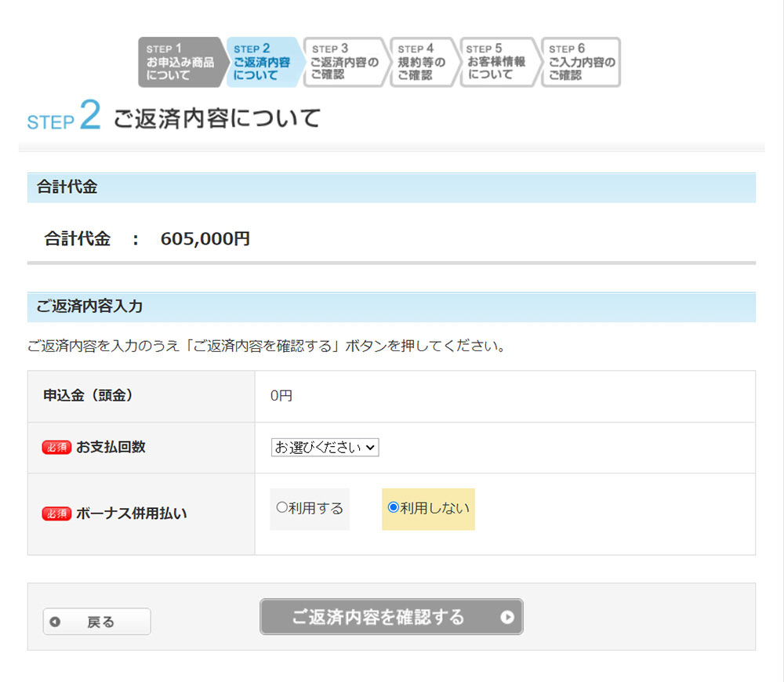Jump to STEP 3 ご返済内容のご確認
Viewport: 784px width, 682px height.
point(344,62)
